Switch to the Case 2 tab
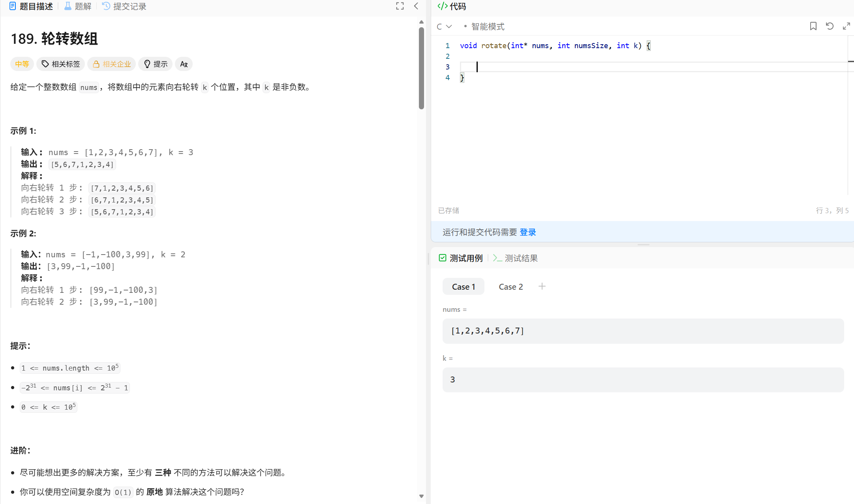This screenshot has height=504, width=854. (x=511, y=286)
